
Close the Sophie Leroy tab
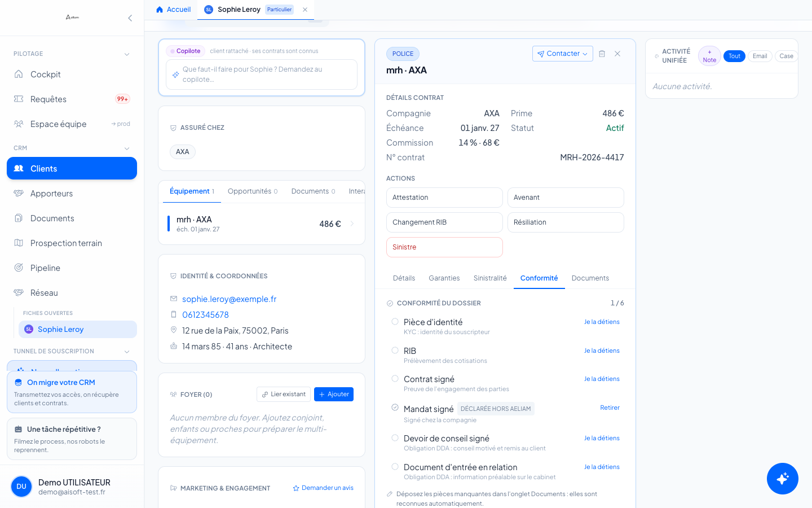pos(305,10)
